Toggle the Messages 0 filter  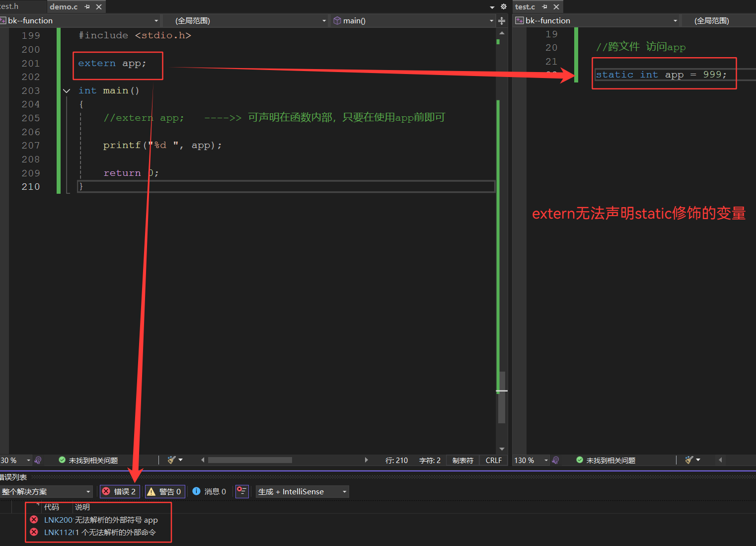[x=209, y=492]
